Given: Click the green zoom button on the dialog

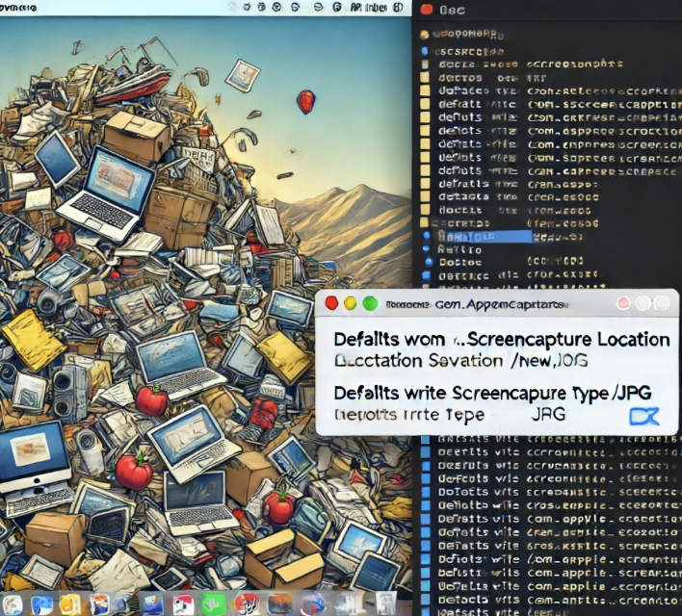Looking at the screenshot, I should [x=371, y=303].
